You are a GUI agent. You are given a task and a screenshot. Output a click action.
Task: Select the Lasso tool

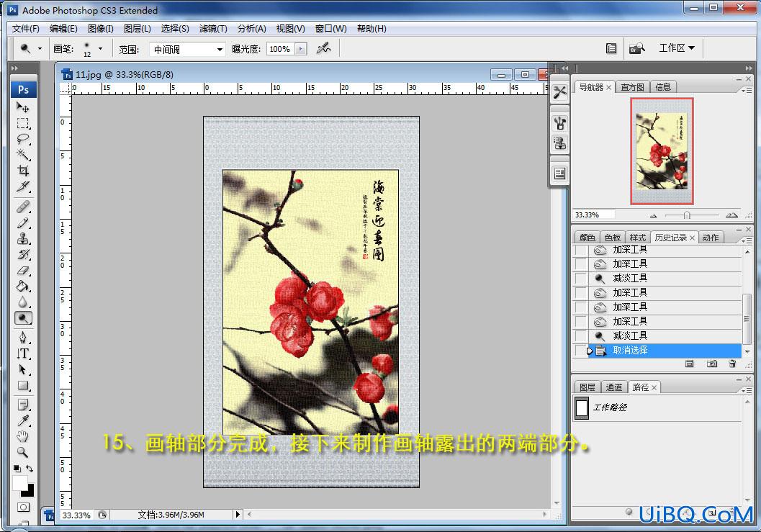coord(23,139)
